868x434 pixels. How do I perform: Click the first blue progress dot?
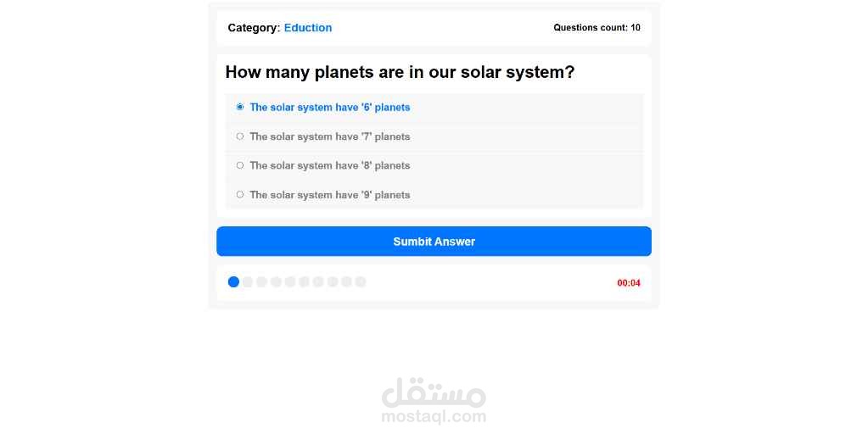coord(233,282)
